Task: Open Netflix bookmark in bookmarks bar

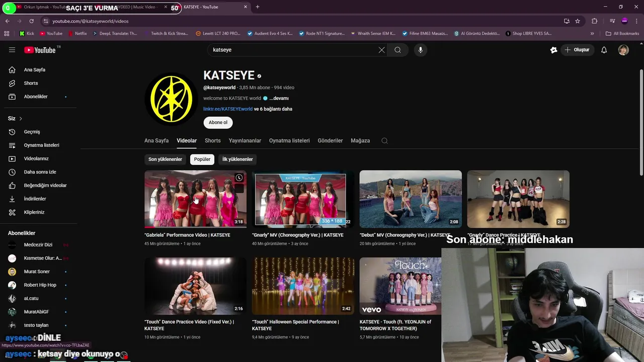Action: [76, 34]
